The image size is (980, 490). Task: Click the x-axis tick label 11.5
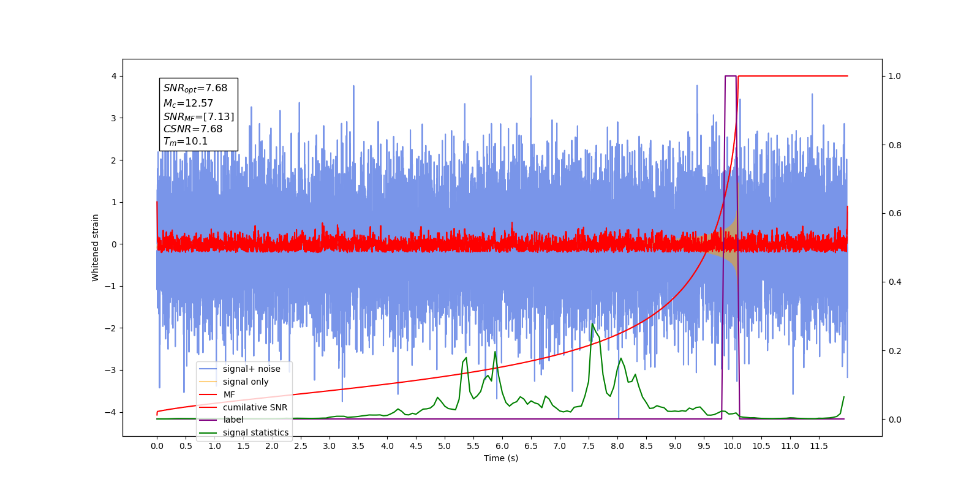point(819,446)
